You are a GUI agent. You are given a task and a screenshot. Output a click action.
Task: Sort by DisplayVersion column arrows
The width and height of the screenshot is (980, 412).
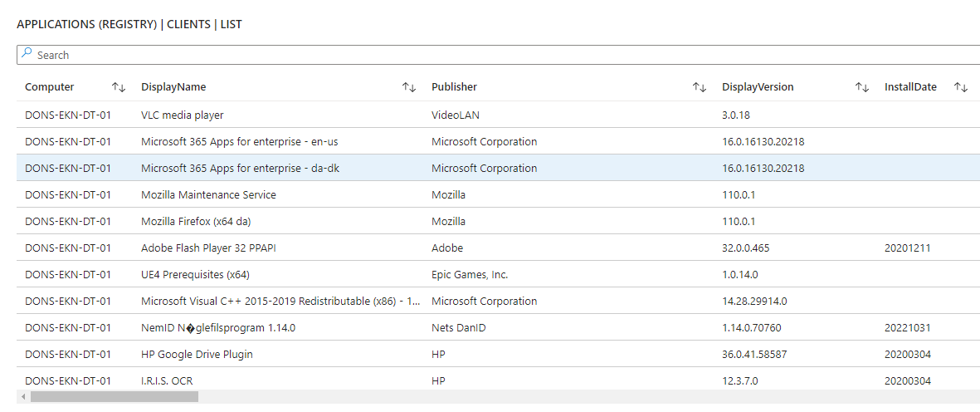pyautogui.click(x=862, y=87)
